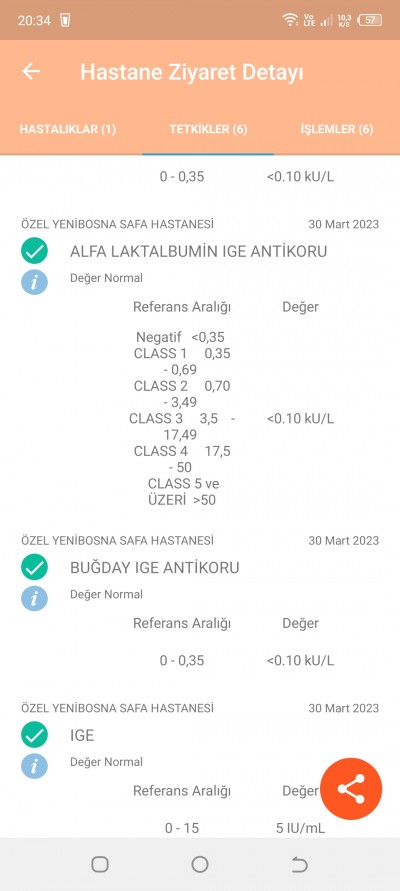Tap green checkmark beside Buğday IGE Antikoru
The height and width of the screenshot is (891, 400).
pyautogui.click(x=35, y=567)
